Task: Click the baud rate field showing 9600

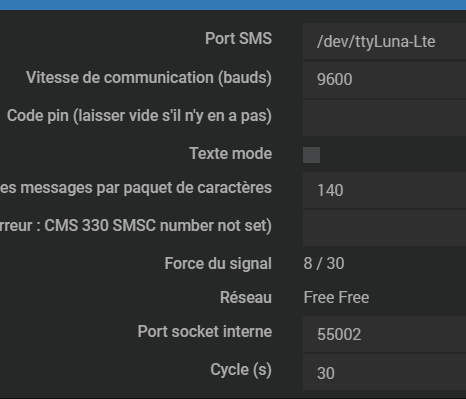Action: click(384, 79)
